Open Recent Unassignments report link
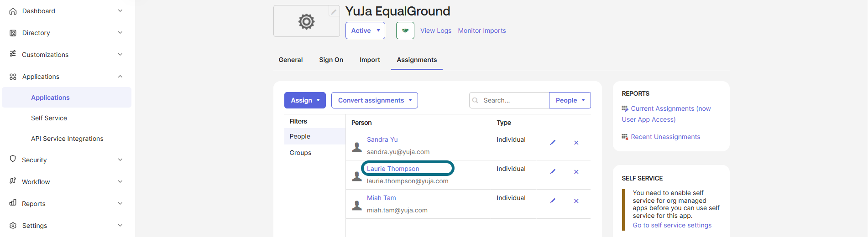This screenshot has height=237, width=868. (665, 137)
